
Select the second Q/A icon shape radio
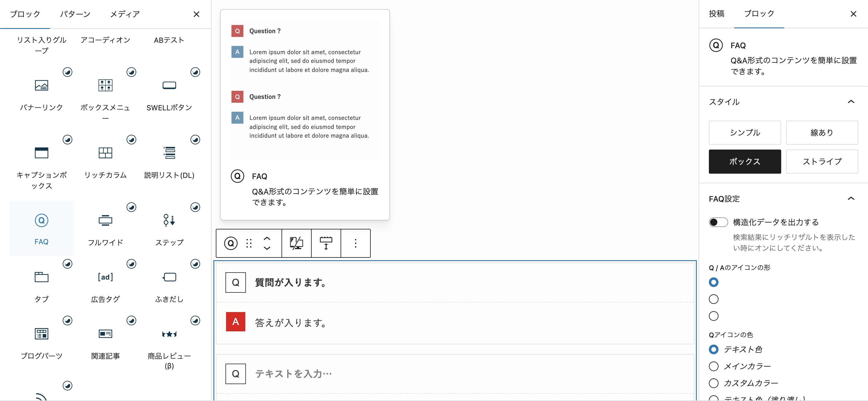pos(714,299)
